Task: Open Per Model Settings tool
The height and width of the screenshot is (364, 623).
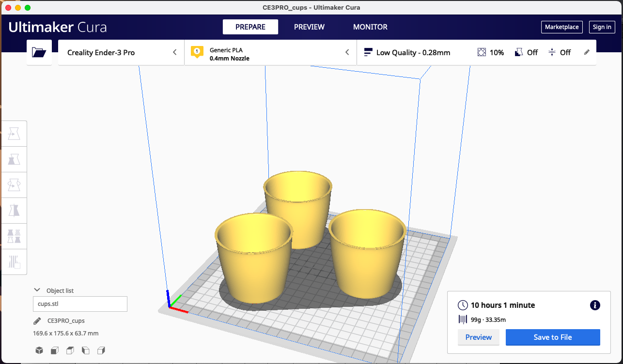Action: 14,236
